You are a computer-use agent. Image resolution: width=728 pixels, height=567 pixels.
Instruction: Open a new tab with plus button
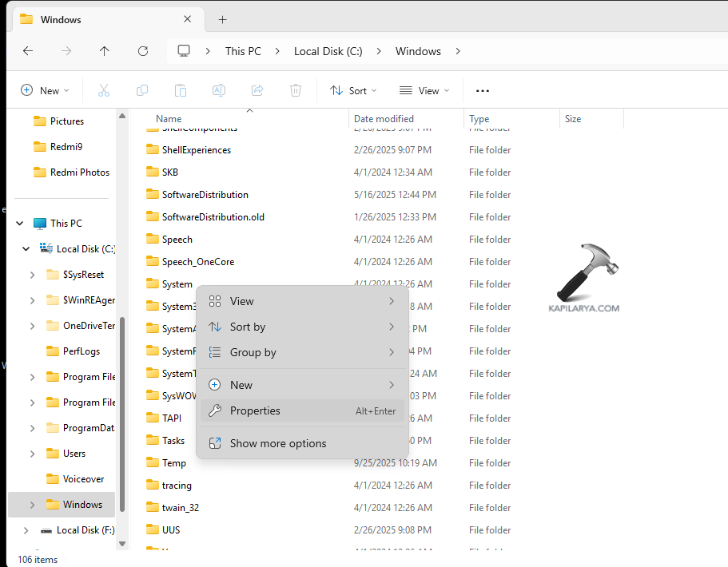coord(223,19)
